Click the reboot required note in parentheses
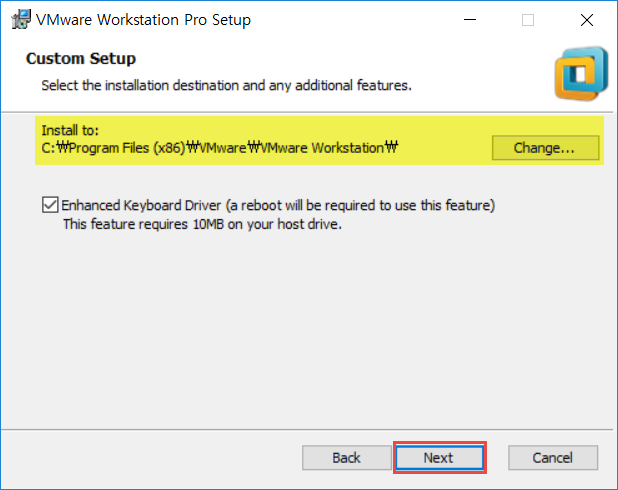618x490 pixels. [360, 205]
